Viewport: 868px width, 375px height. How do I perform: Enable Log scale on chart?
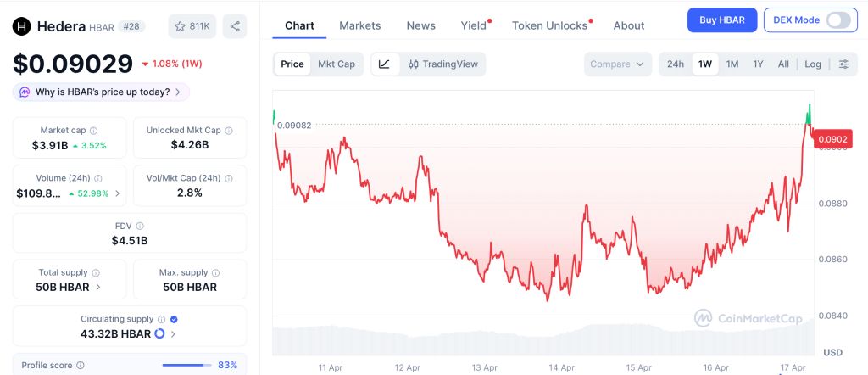pyautogui.click(x=813, y=64)
